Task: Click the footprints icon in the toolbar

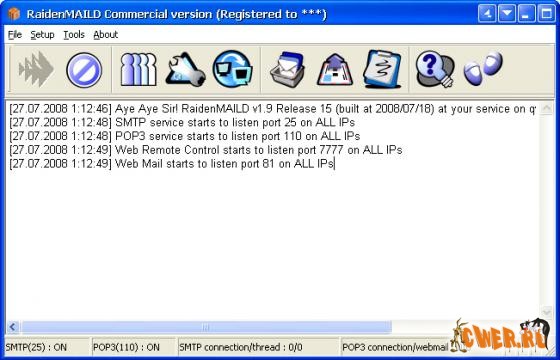Action: coord(483,68)
